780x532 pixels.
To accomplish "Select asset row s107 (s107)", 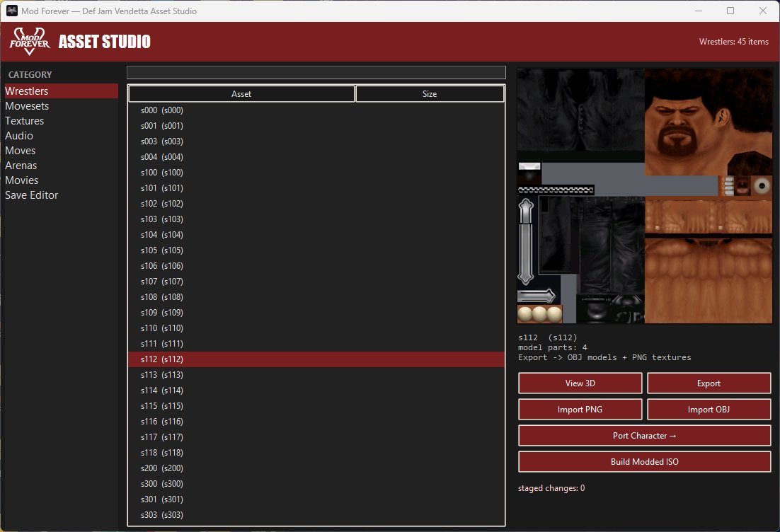I will click(316, 282).
